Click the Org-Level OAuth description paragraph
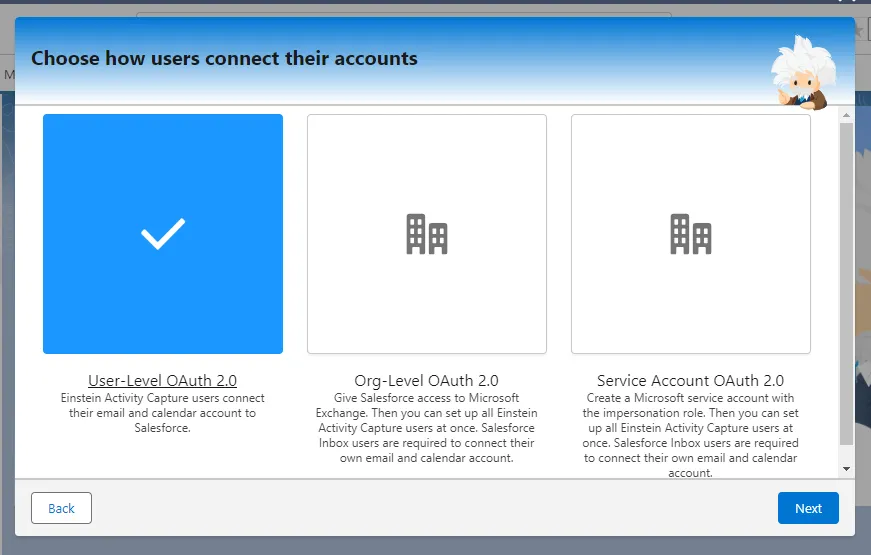Viewport: 871px width, 555px height. tap(427, 428)
